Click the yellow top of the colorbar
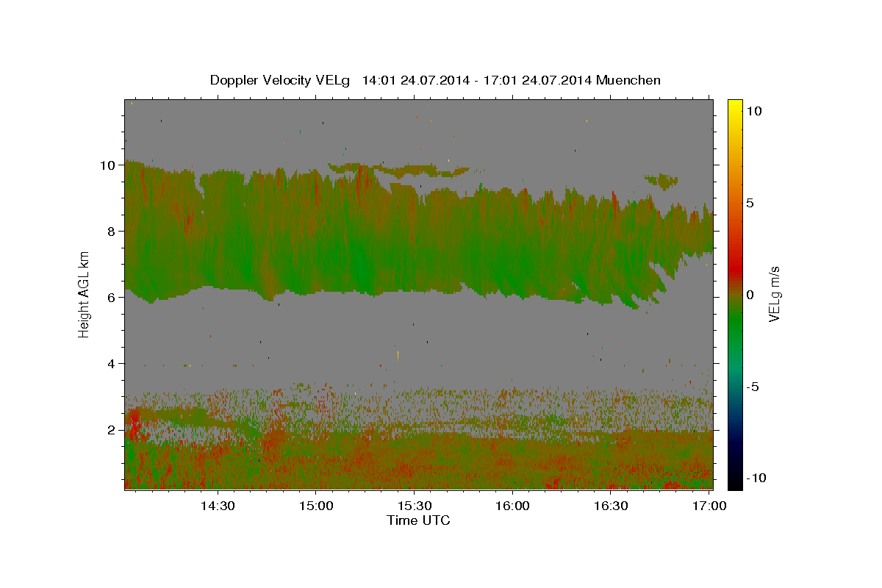882x588 pixels. tap(735, 107)
